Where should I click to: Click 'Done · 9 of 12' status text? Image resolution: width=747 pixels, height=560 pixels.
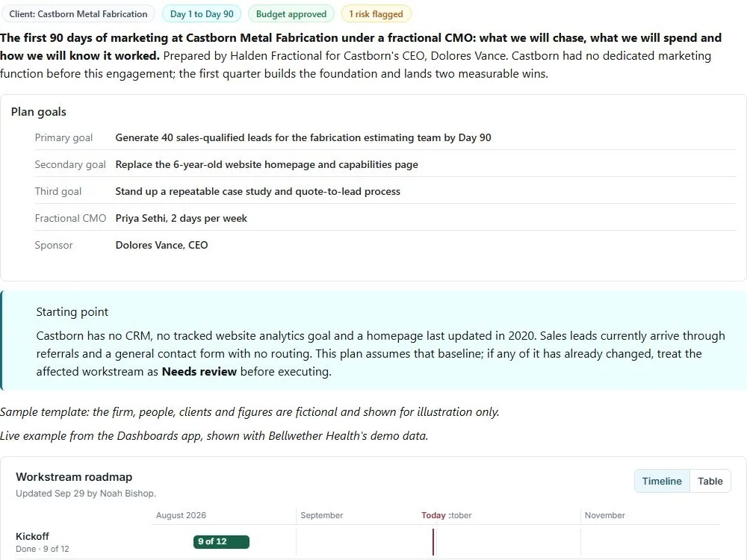point(43,549)
